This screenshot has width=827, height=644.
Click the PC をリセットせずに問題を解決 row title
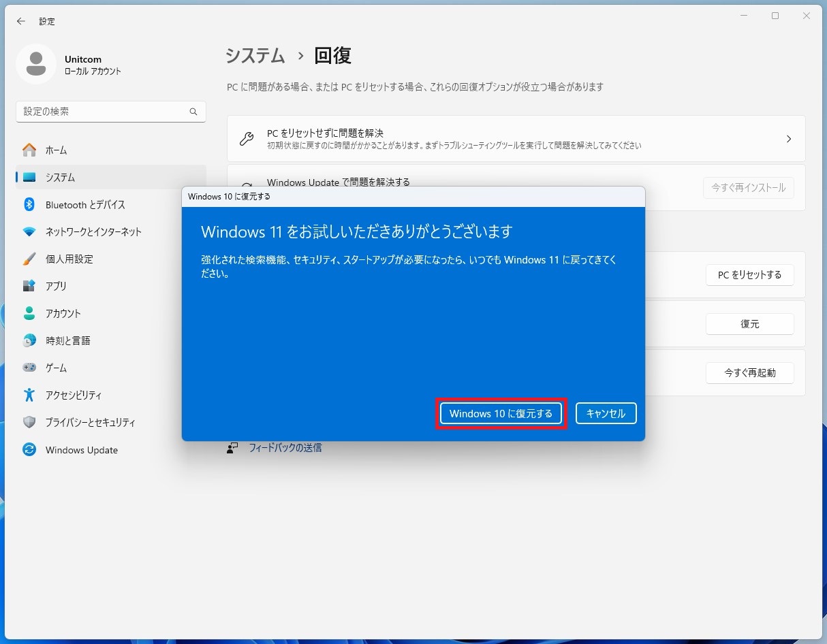(x=325, y=133)
